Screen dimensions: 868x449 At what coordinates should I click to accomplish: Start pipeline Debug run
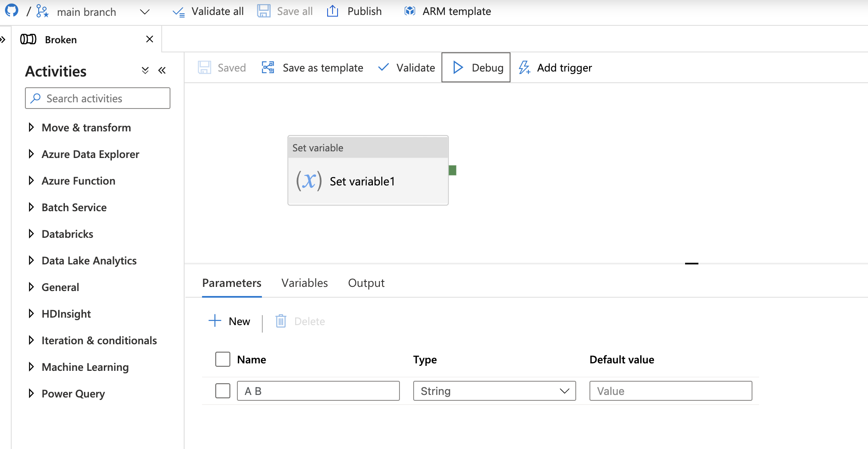pyautogui.click(x=476, y=67)
